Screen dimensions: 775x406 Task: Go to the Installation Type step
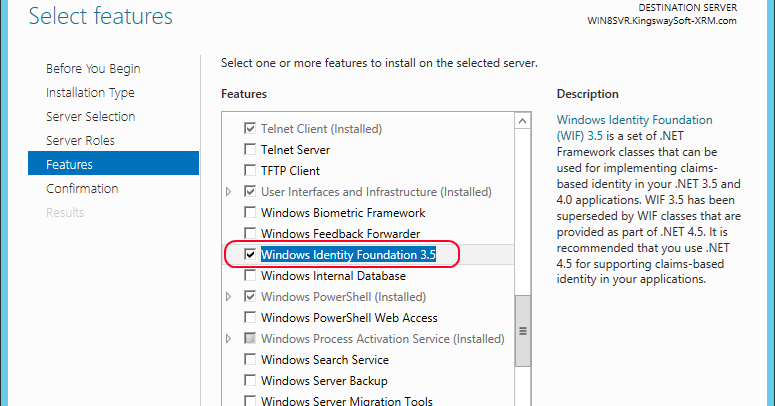point(90,93)
